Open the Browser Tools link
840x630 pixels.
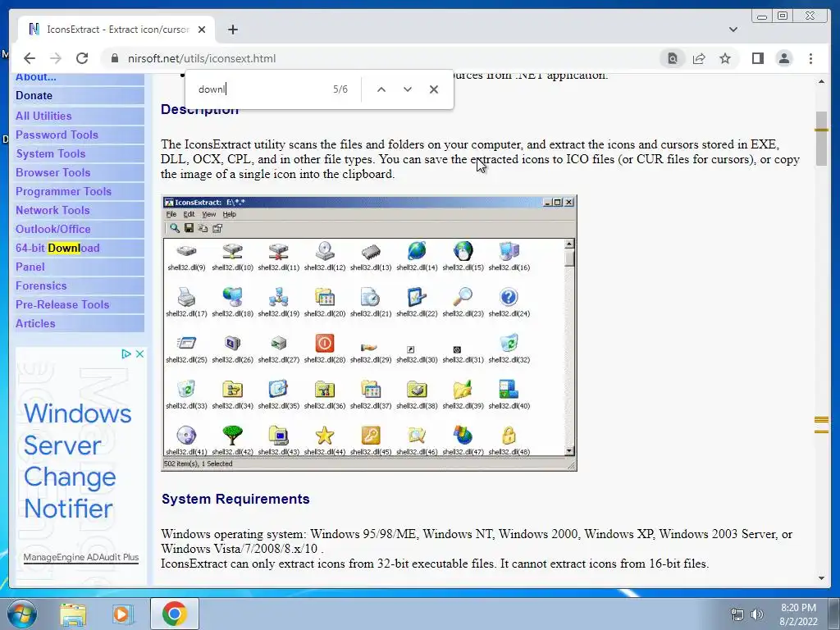click(52, 172)
